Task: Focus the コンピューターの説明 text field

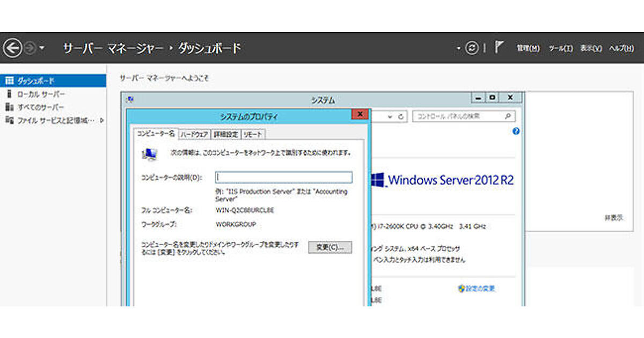Action: (284, 178)
